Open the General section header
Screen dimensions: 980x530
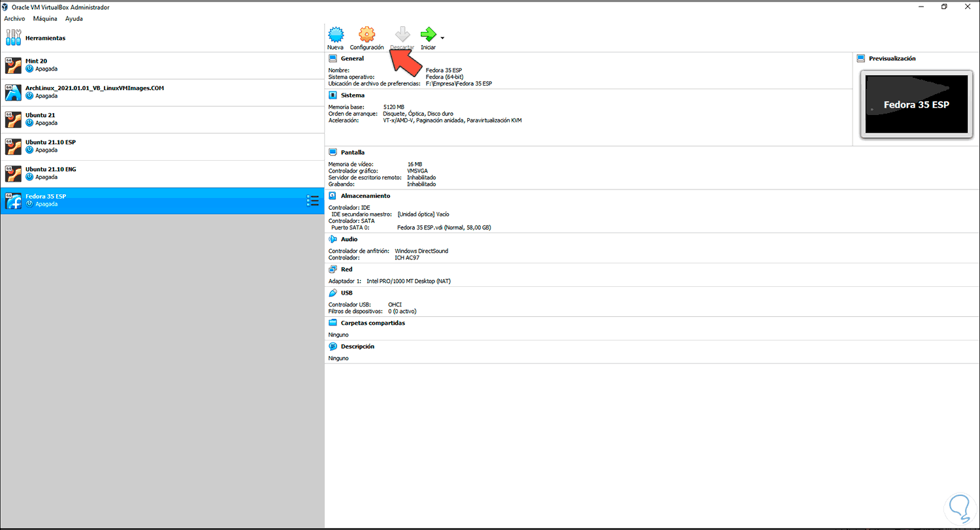point(352,58)
